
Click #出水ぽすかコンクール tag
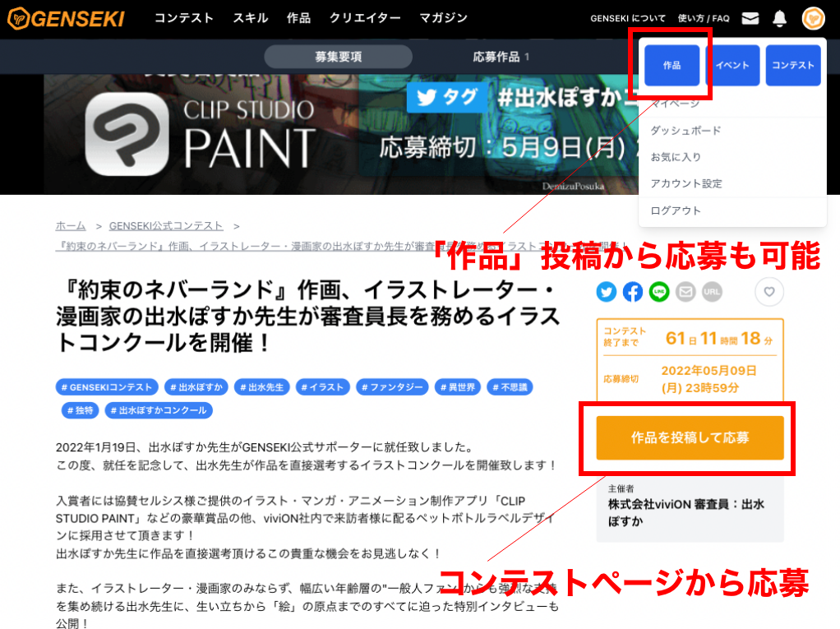159,410
